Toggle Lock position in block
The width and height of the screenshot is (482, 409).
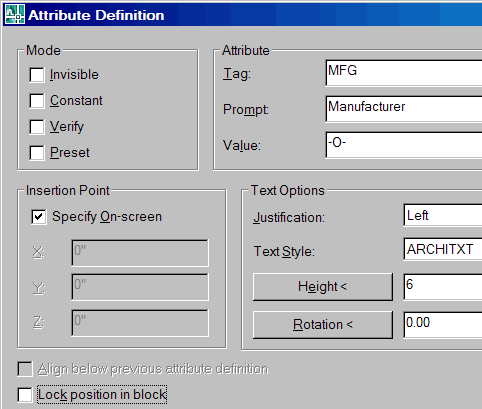point(25,395)
